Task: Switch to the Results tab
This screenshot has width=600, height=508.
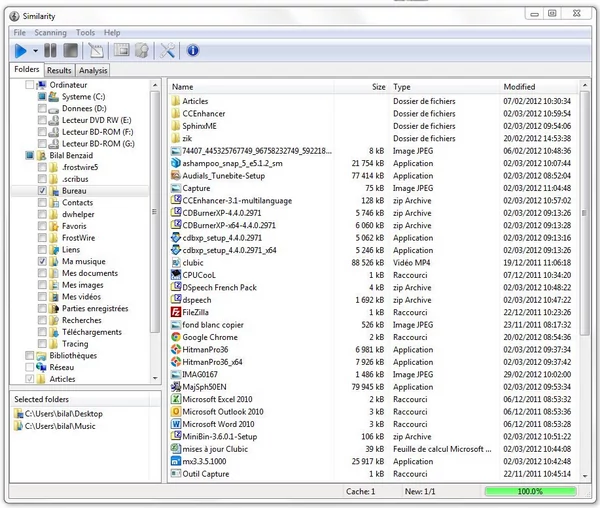Action: click(59, 70)
